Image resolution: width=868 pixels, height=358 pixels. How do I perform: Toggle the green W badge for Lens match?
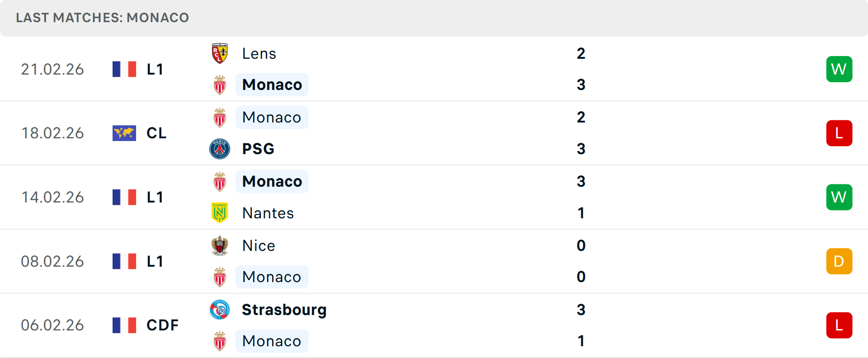click(x=840, y=69)
